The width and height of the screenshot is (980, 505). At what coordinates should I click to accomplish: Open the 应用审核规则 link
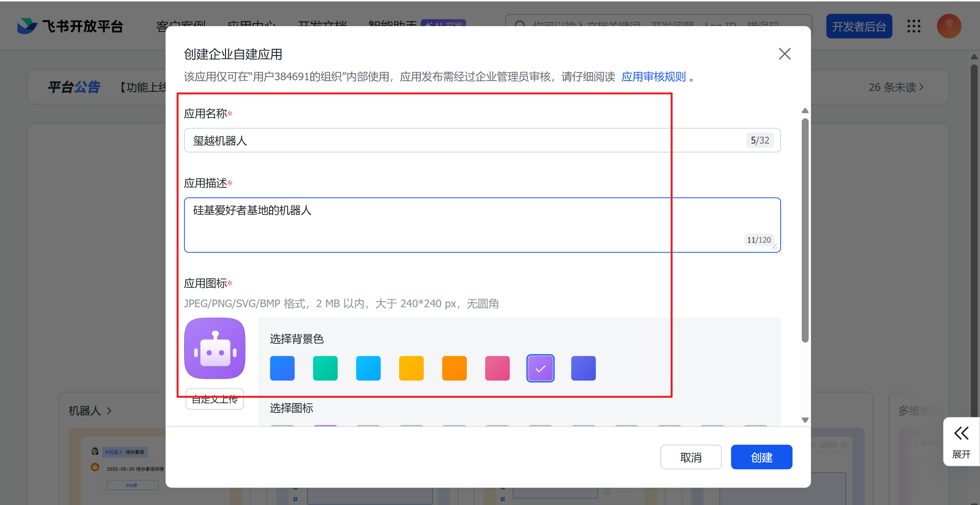click(x=653, y=77)
